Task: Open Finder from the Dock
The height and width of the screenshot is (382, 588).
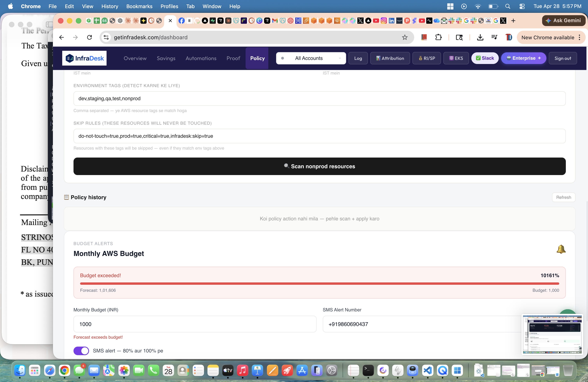Action: [20, 370]
